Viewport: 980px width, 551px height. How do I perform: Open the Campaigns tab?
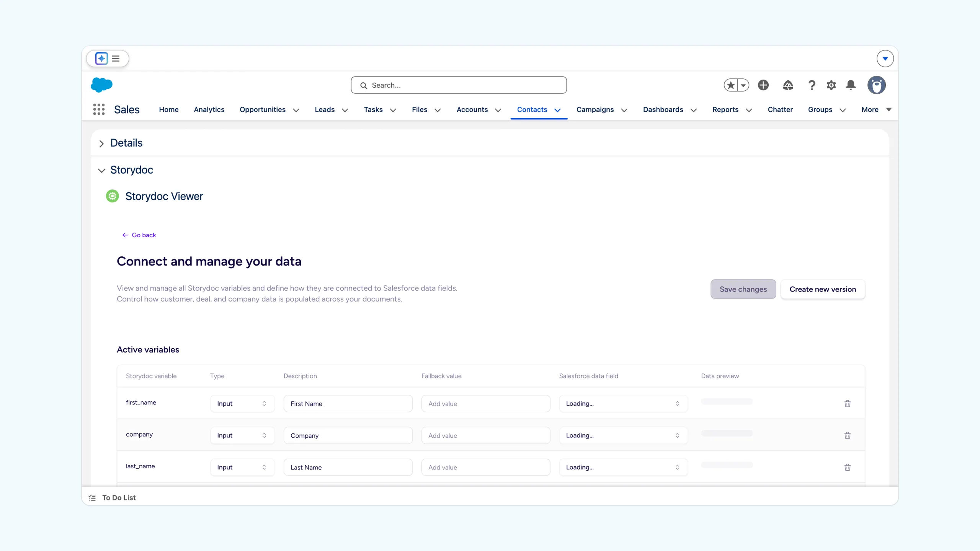pyautogui.click(x=595, y=109)
